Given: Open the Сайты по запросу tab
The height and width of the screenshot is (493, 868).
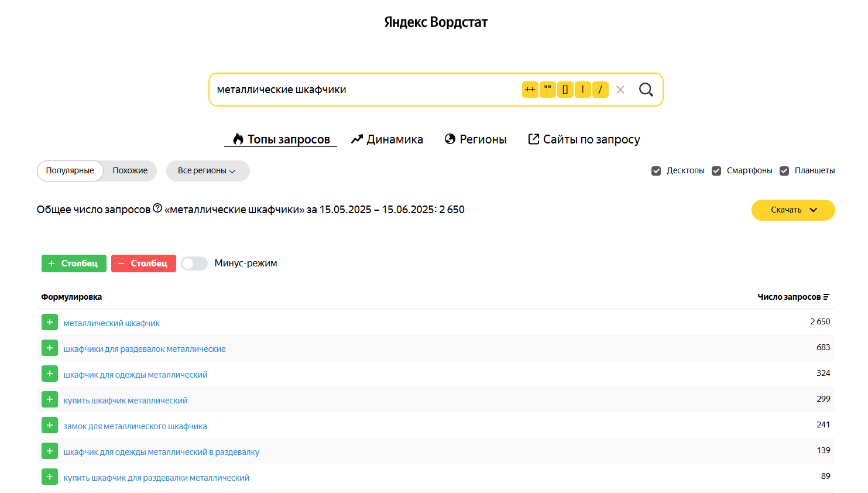Looking at the screenshot, I should tap(584, 139).
